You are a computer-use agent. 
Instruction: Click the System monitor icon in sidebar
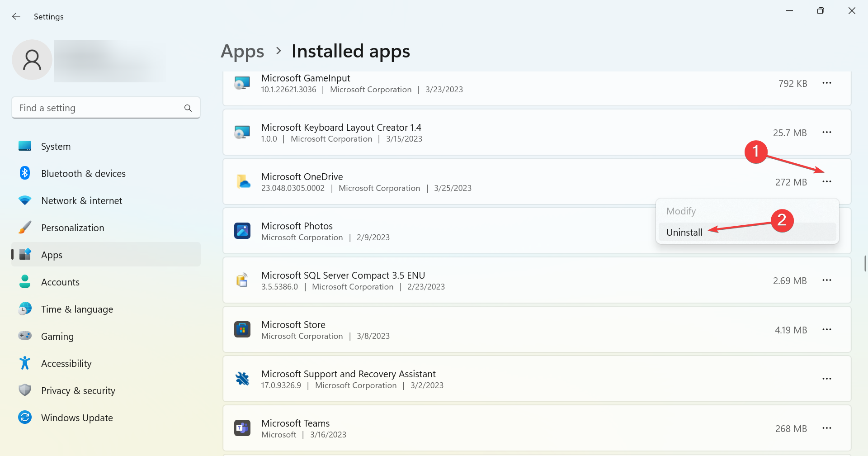25,146
